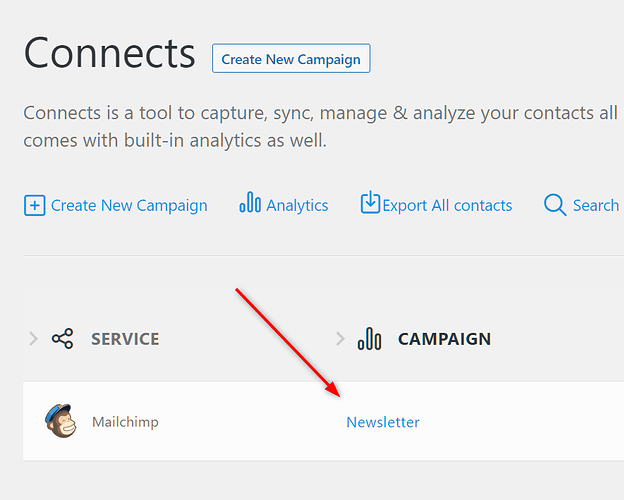Click the export download icon

click(370, 203)
